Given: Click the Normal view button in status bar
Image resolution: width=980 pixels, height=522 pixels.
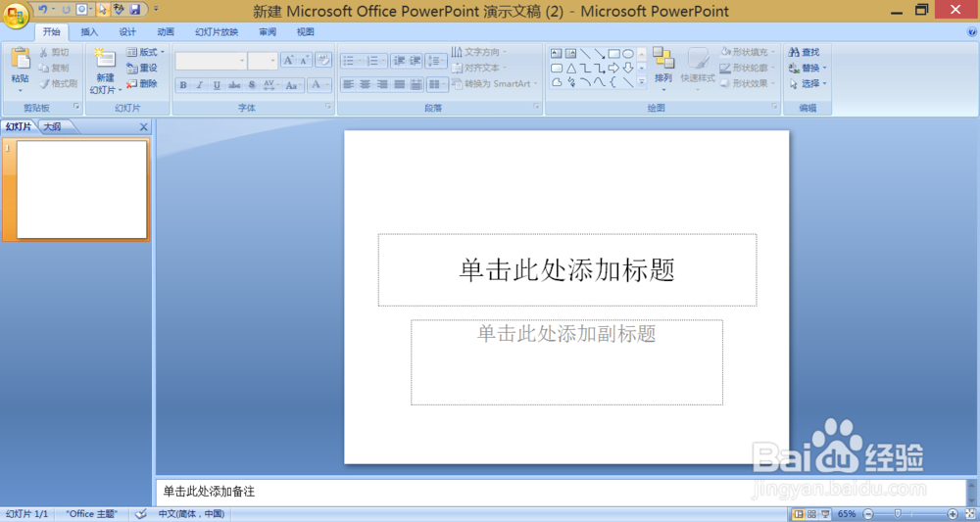Looking at the screenshot, I should (x=798, y=514).
